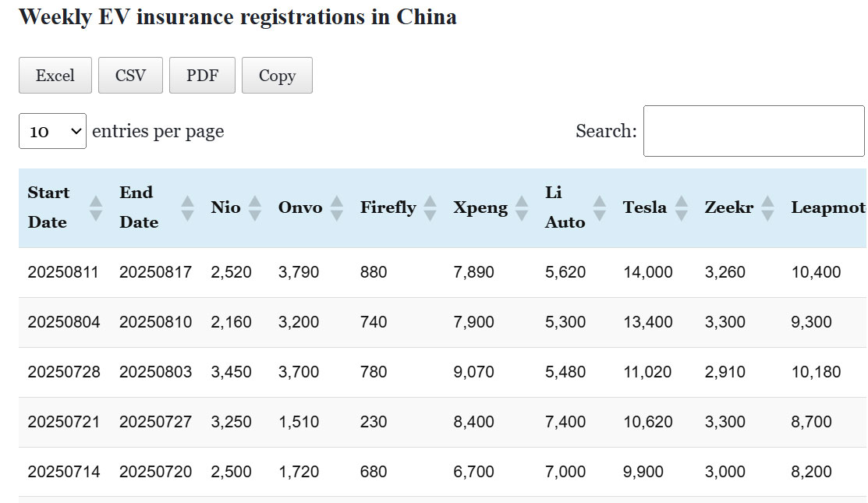Sort Tesla registrations with arrows icon
This screenshot has height=503, width=868.
click(x=681, y=207)
